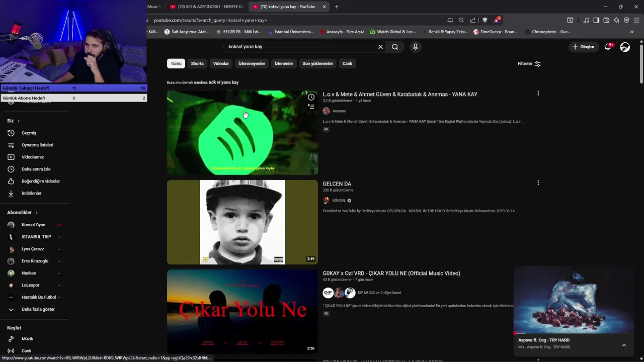
Task: Select the Shorts filter chip
Action: click(197, 63)
